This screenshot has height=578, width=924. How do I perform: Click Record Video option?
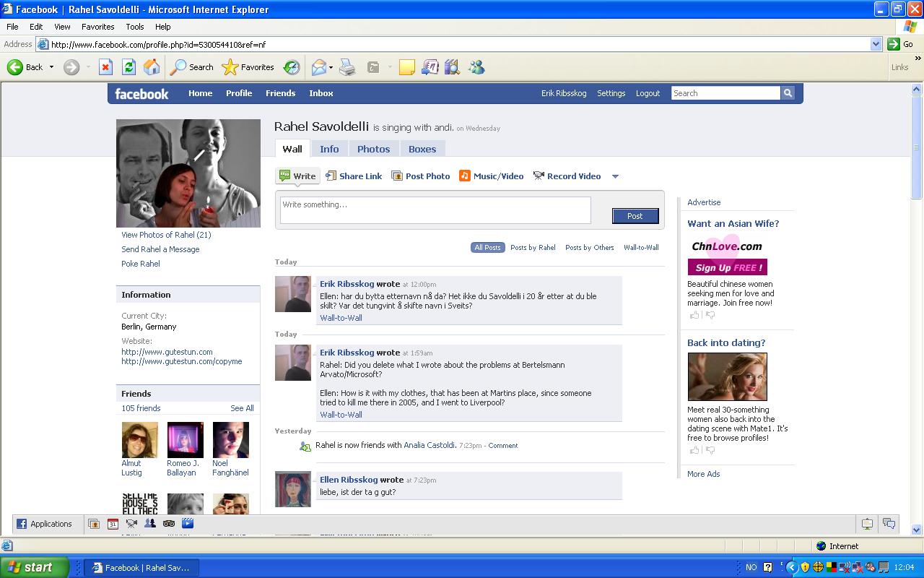pyautogui.click(x=567, y=176)
